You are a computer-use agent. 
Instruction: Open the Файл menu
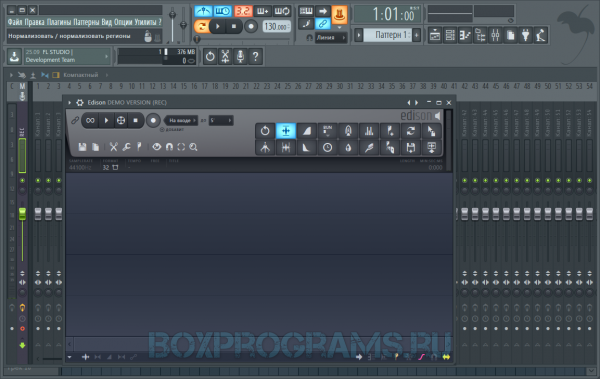point(15,22)
